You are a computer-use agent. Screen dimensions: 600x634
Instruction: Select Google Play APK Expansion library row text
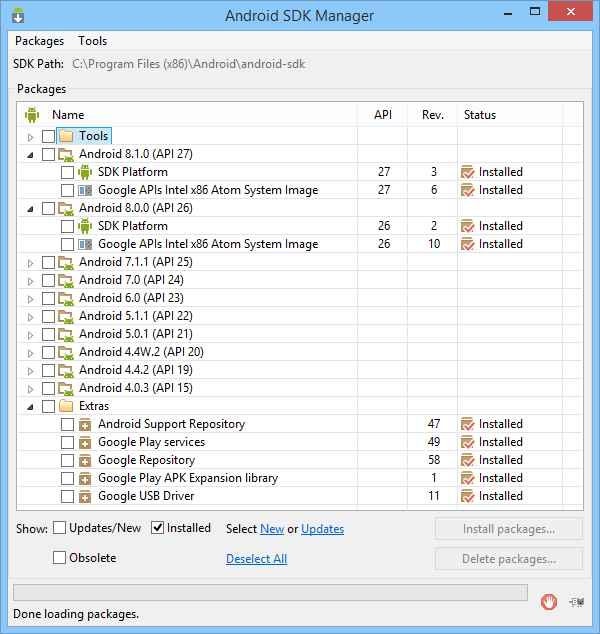click(x=188, y=478)
